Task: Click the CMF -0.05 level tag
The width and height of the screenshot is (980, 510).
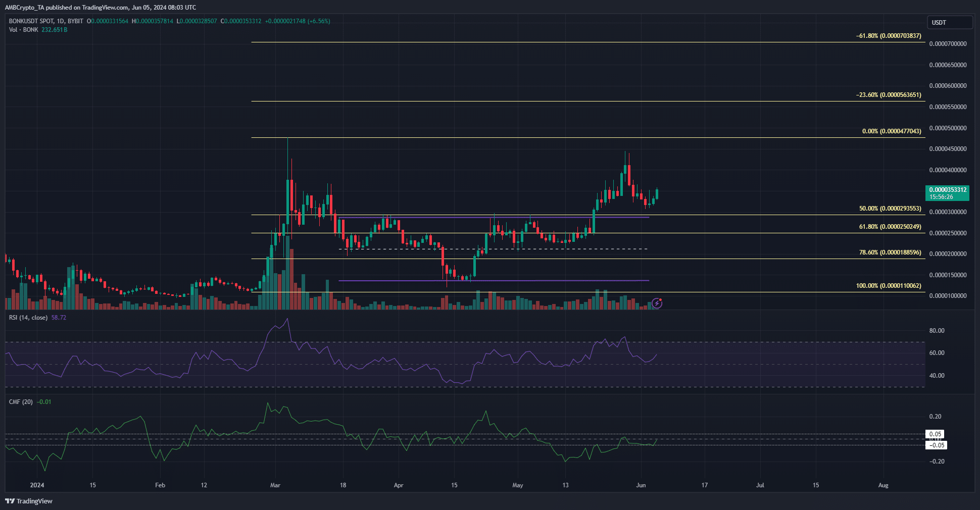Action: [936, 445]
